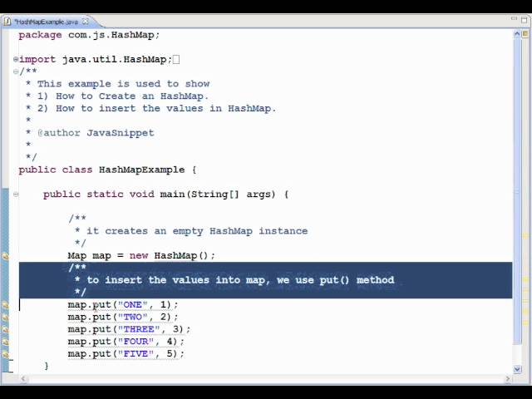
Task: Select the HashMapExample.java editor tab
Action: [47, 22]
